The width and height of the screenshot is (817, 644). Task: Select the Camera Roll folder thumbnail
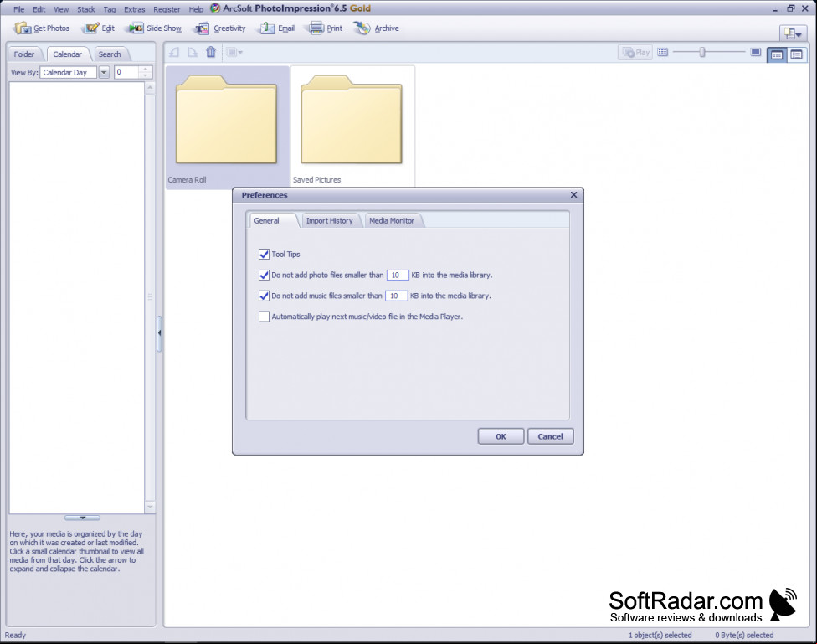pos(227,126)
